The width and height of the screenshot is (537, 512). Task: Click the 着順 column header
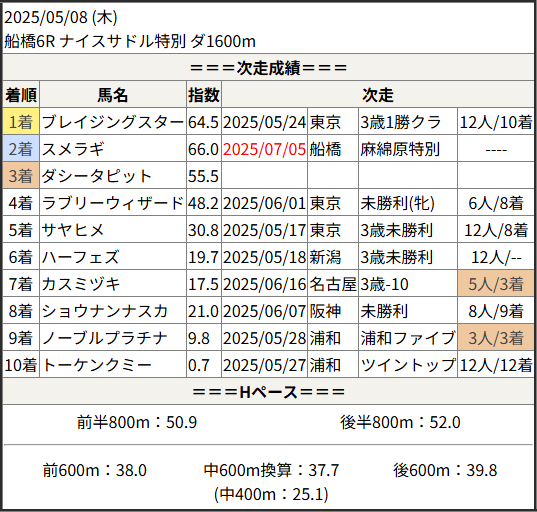(21, 95)
